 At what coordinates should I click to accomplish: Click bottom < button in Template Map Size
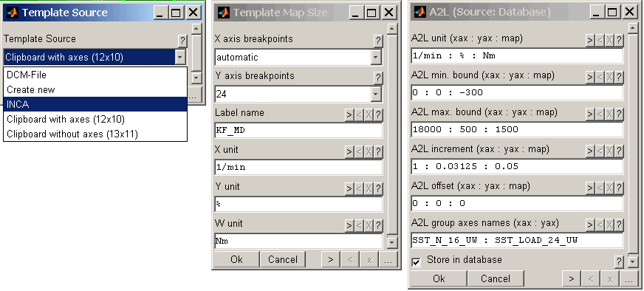tap(350, 259)
